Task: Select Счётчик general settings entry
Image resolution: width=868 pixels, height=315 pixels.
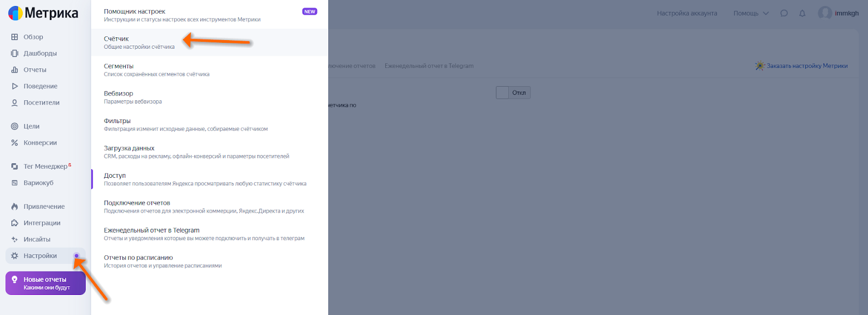Action: tap(209, 42)
